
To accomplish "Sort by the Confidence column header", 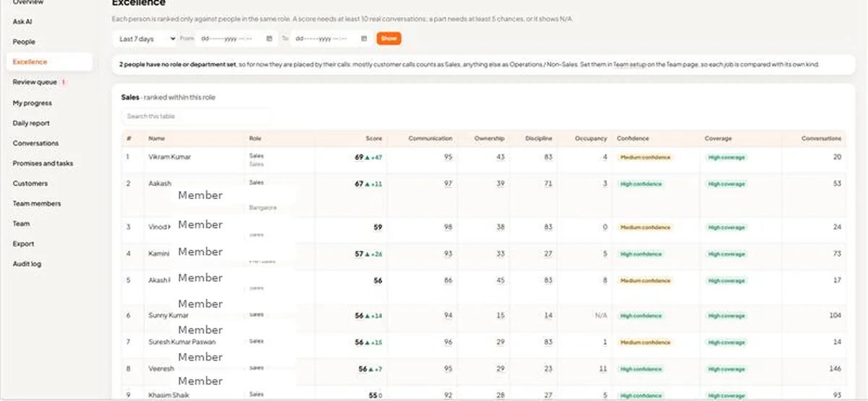I will coord(633,138).
